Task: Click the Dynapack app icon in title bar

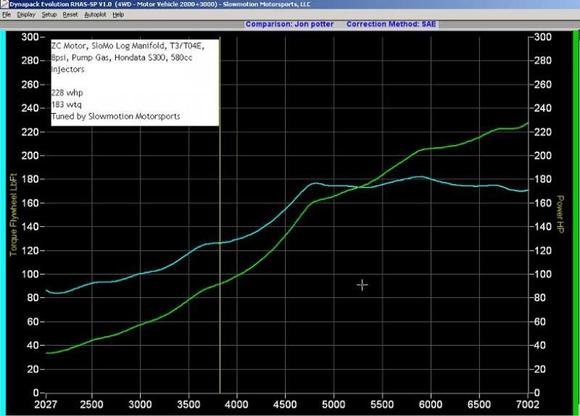Action: coord(4,4)
